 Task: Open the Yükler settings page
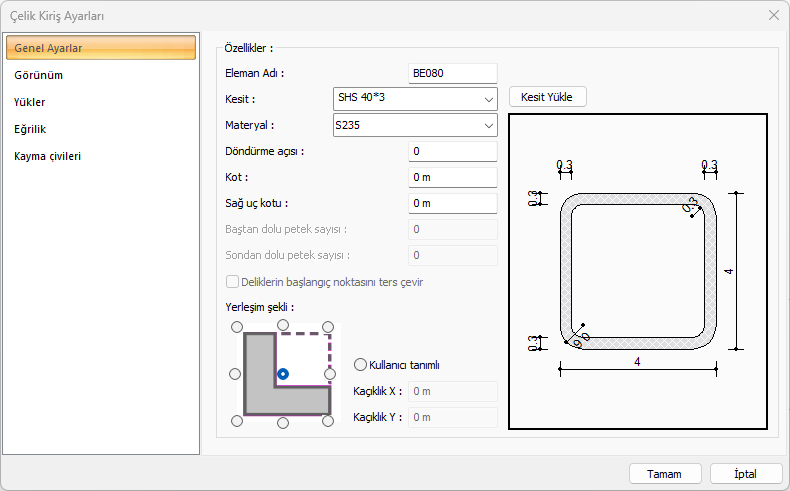(x=30, y=102)
